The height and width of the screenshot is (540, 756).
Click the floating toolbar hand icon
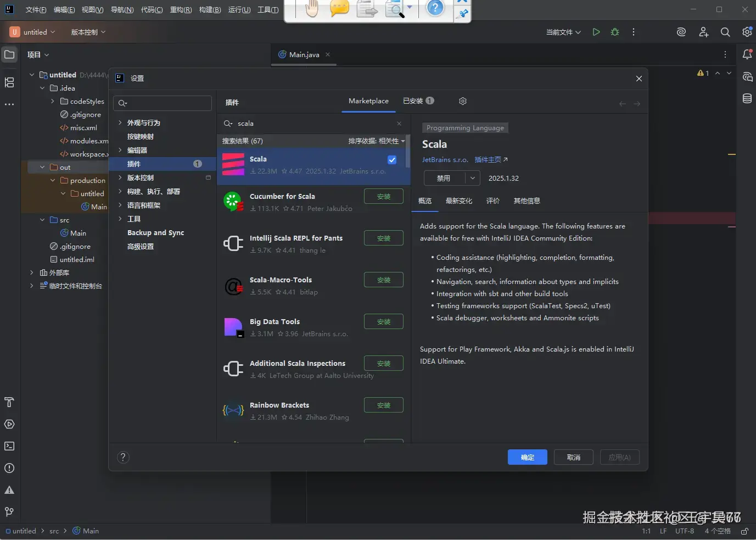[312, 8]
